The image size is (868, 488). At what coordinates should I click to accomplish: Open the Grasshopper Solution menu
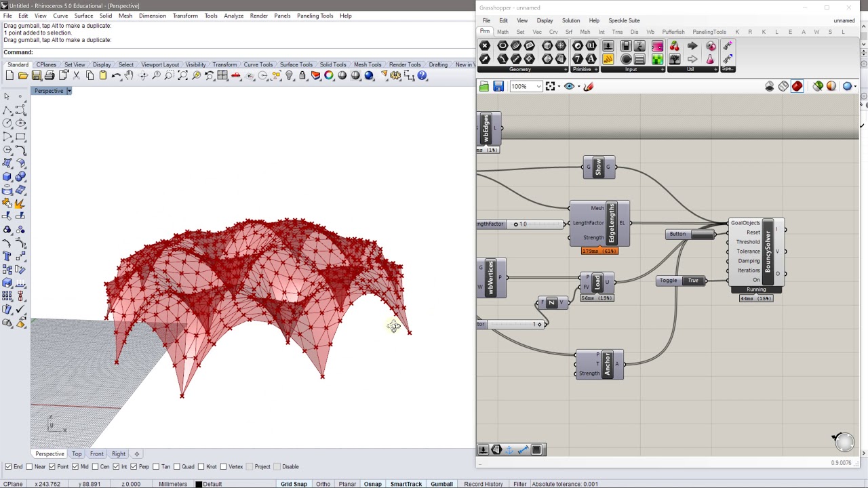coord(570,20)
